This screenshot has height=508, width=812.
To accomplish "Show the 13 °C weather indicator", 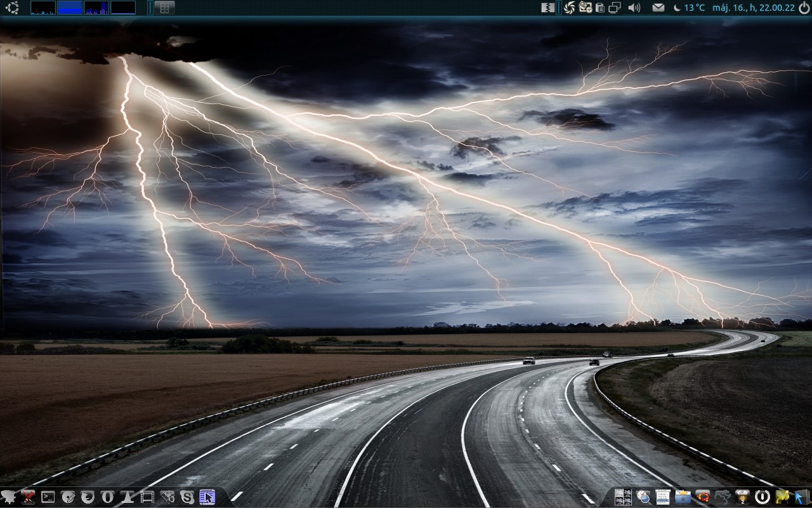I will click(689, 8).
